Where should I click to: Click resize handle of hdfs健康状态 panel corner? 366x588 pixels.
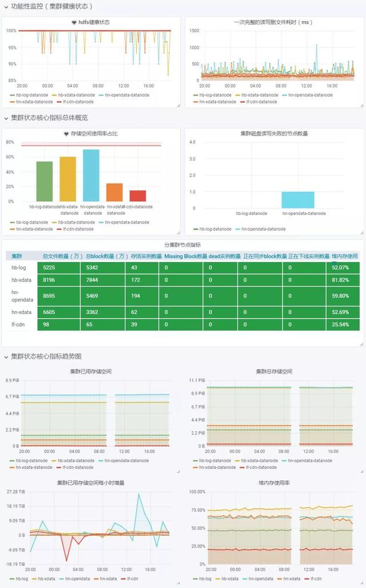coord(178,105)
